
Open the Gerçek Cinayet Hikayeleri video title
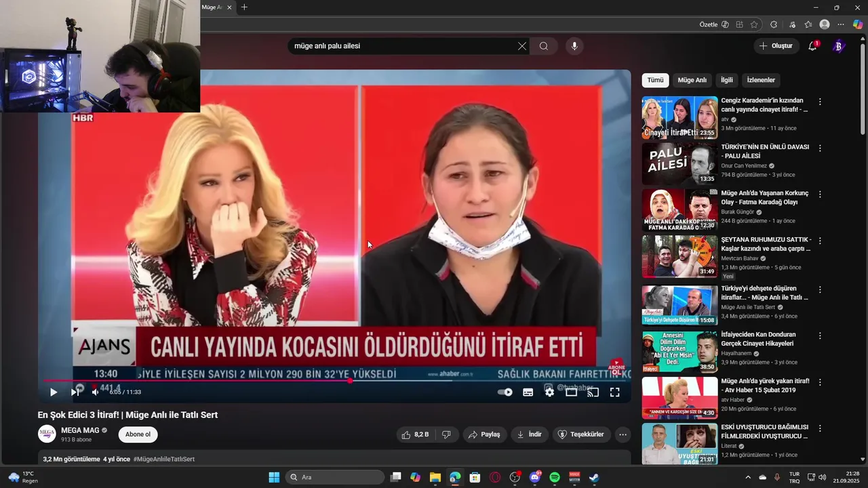[758, 339]
